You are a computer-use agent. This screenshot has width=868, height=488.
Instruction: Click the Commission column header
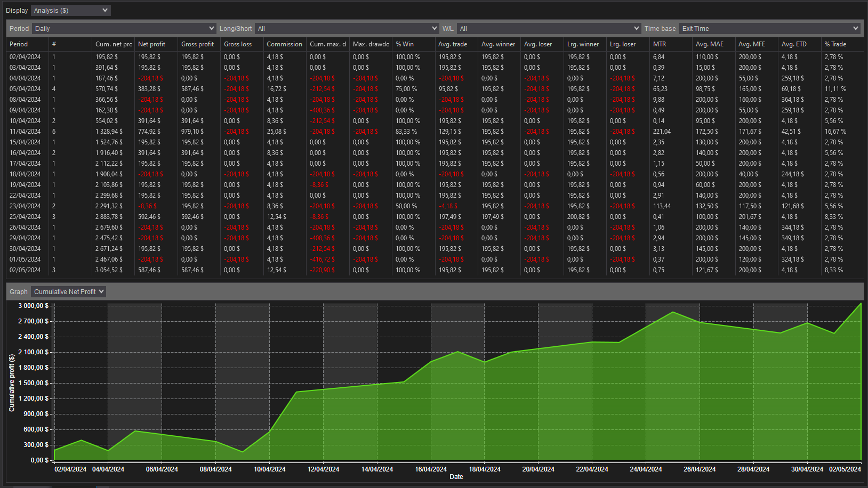[x=284, y=44]
